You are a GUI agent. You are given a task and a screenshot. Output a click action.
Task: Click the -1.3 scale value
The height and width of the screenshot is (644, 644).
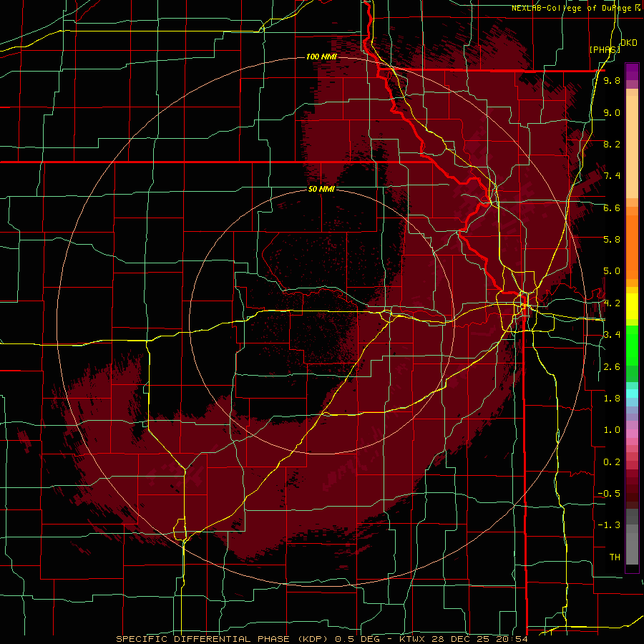(609, 525)
